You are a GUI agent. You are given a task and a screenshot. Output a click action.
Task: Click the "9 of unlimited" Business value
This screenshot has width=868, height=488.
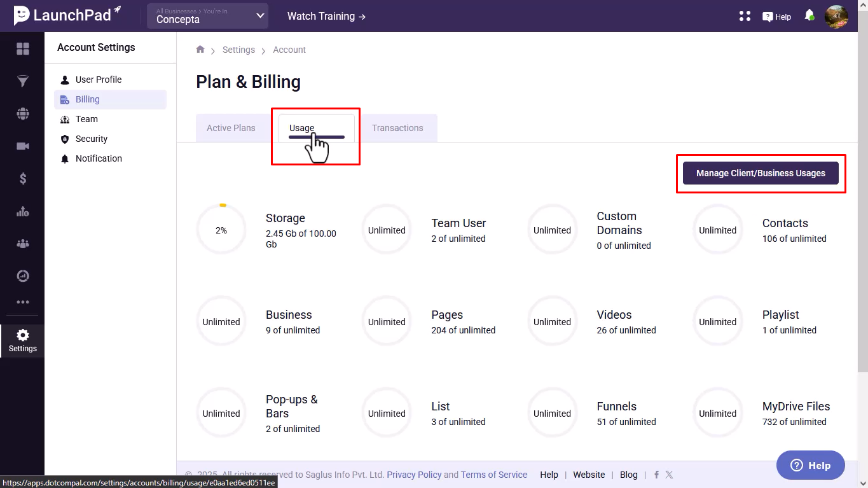coord(293,330)
